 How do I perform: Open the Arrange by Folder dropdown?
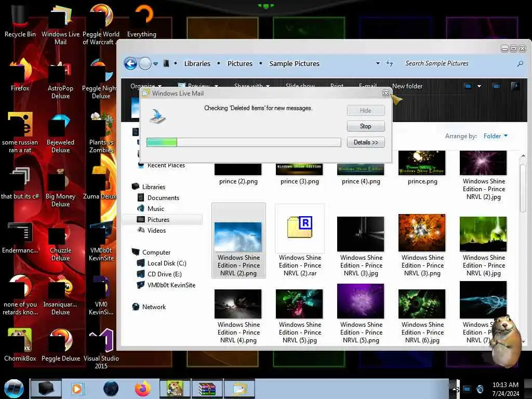(x=495, y=136)
